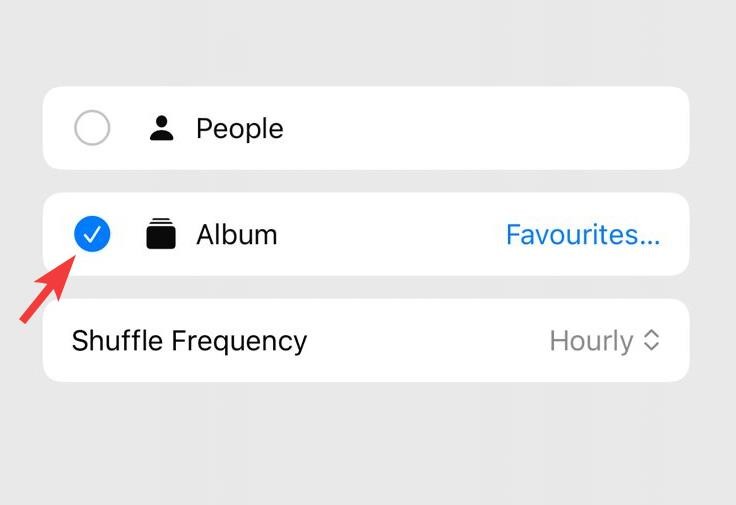736x505 pixels.
Task: Click the grey margin right of Album row
Action: click(x=712, y=234)
